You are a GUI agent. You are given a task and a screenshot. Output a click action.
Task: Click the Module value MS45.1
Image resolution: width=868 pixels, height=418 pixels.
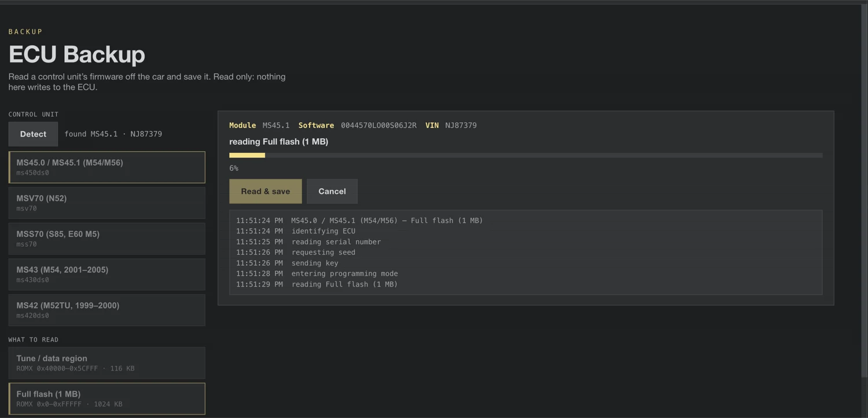(x=276, y=125)
